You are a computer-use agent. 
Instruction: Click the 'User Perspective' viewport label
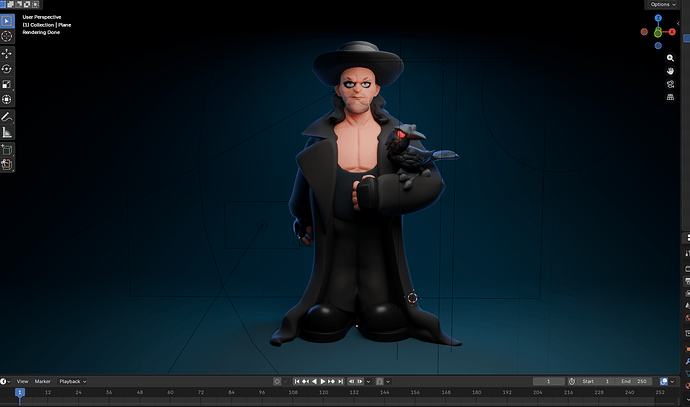point(42,17)
